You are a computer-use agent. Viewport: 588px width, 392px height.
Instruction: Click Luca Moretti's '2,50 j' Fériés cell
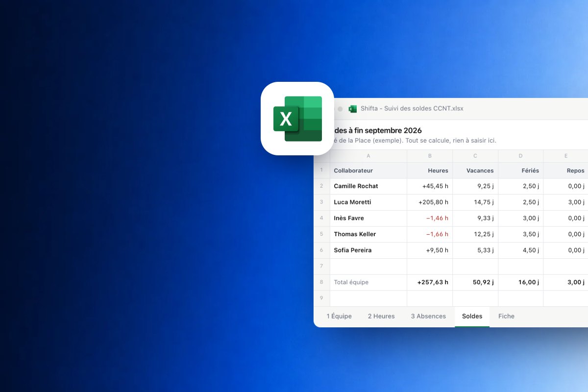(520, 202)
